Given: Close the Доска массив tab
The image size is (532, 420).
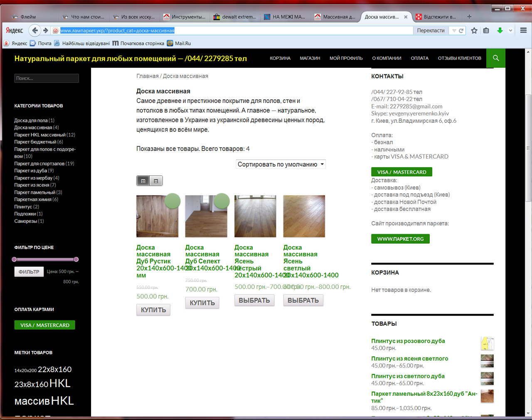Looking at the screenshot, I should coord(406,17).
